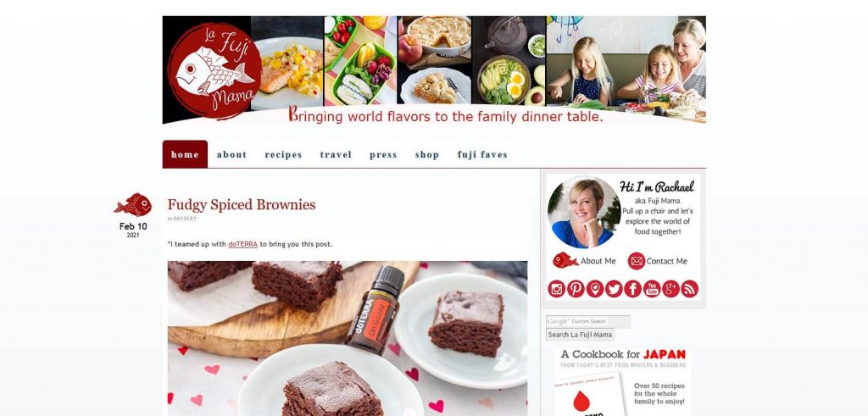Open the Google Plus icon
This screenshot has height=416, width=868.
[671, 289]
